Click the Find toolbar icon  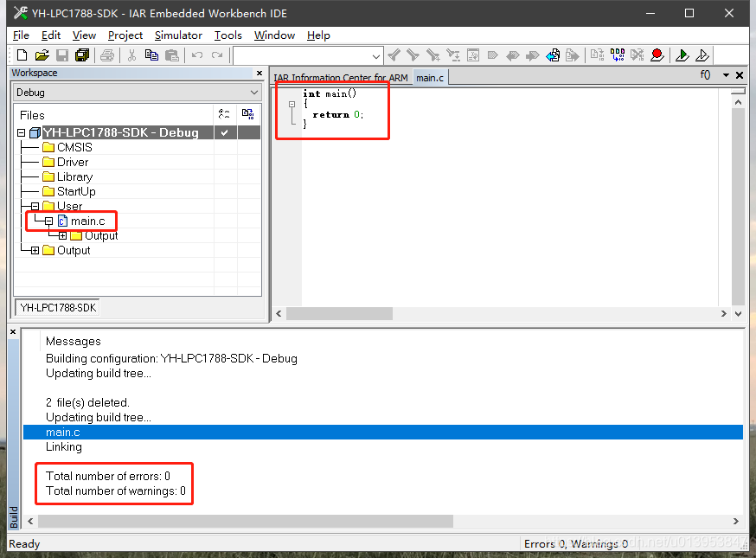click(433, 55)
